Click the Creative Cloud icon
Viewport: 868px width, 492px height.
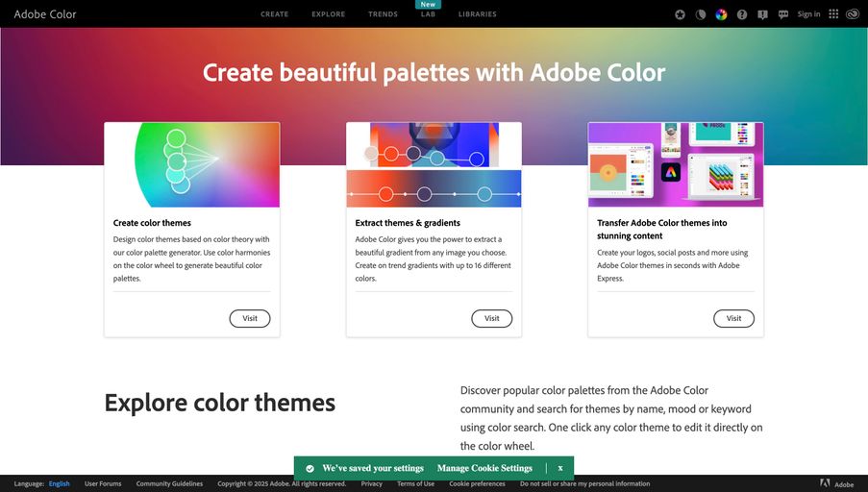853,14
